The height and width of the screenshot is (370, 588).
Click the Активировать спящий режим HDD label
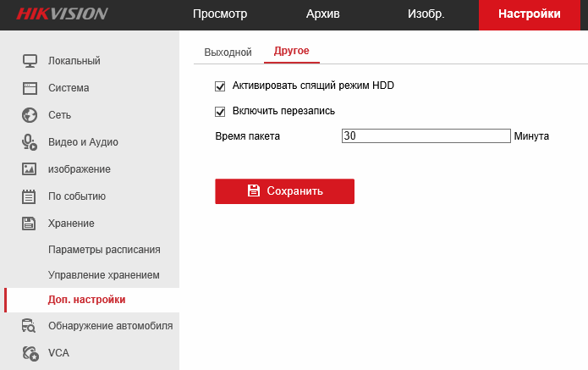tap(313, 86)
